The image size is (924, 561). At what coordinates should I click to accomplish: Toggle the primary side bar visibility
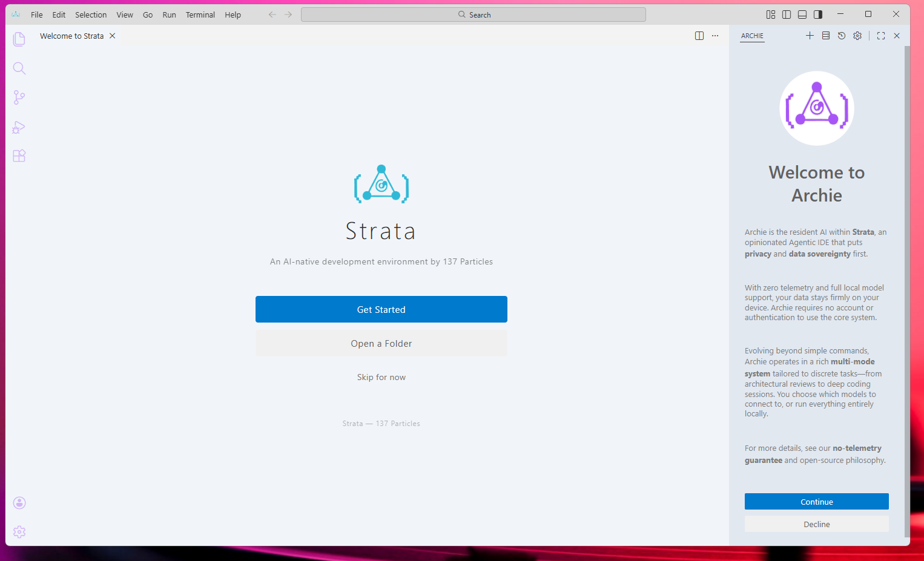pyautogui.click(x=787, y=15)
